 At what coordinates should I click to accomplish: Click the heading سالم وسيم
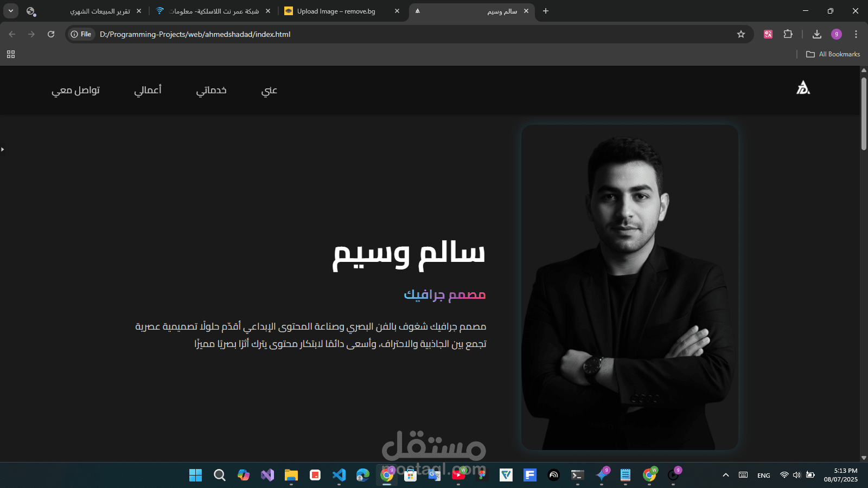(x=409, y=254)
